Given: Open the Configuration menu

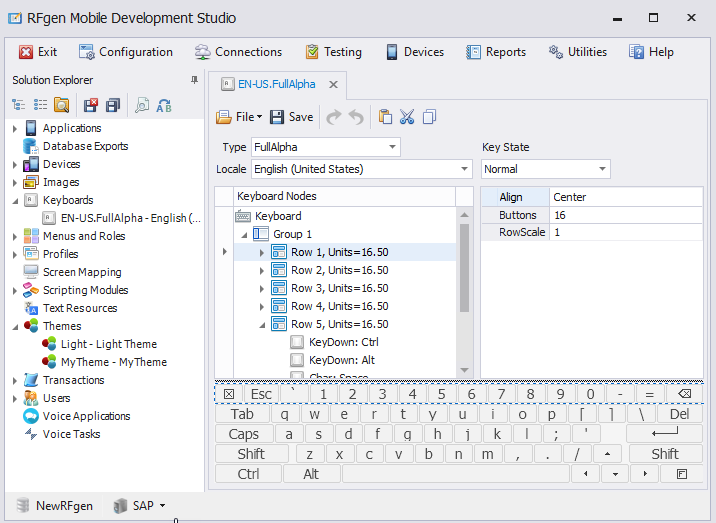Looking at the screenshot, I should [126, 52].
